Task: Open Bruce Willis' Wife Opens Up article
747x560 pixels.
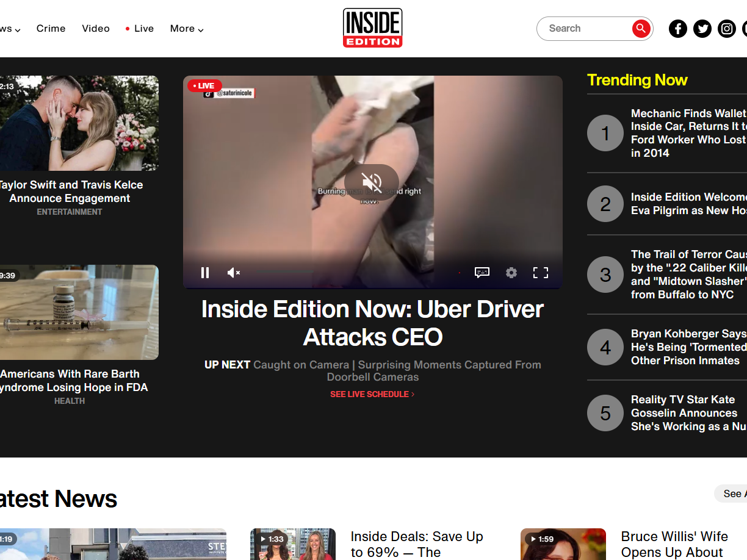Action: [674, 545]
